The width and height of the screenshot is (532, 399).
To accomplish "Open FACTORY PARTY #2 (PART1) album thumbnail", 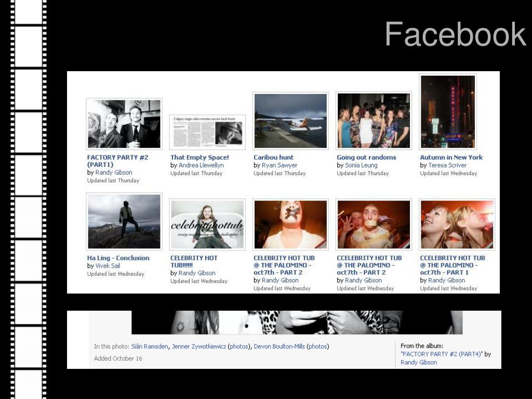I will coord(124,124).
